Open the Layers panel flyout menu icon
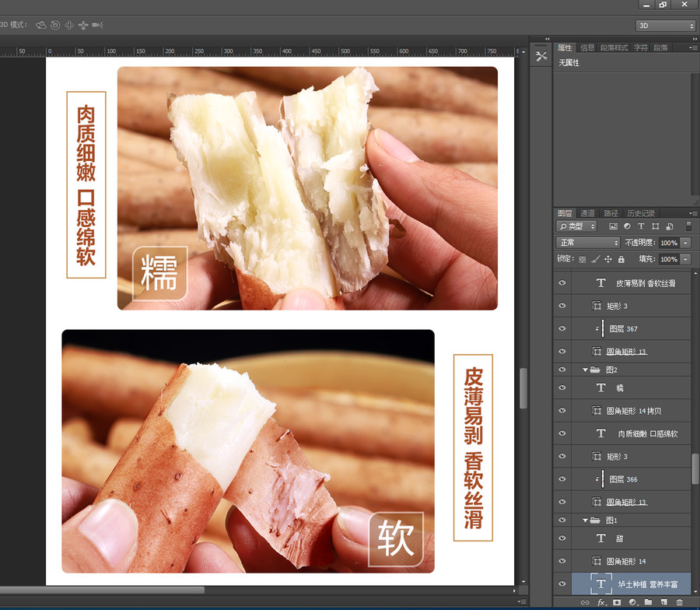Screen dimensions: 700x610 point(692,213)
